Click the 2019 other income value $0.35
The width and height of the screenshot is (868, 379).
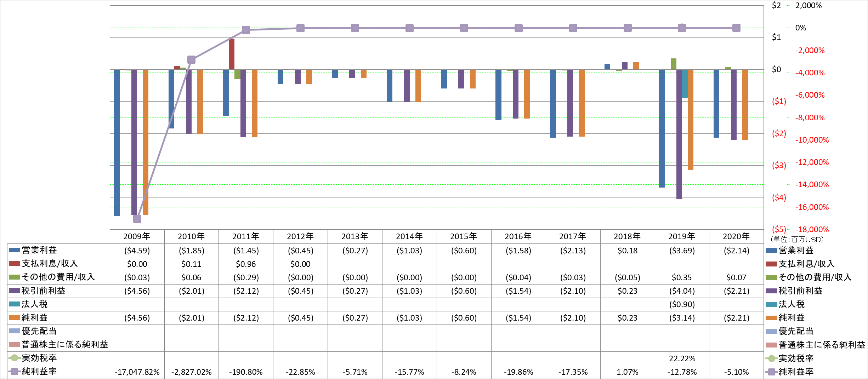[682, 277]
